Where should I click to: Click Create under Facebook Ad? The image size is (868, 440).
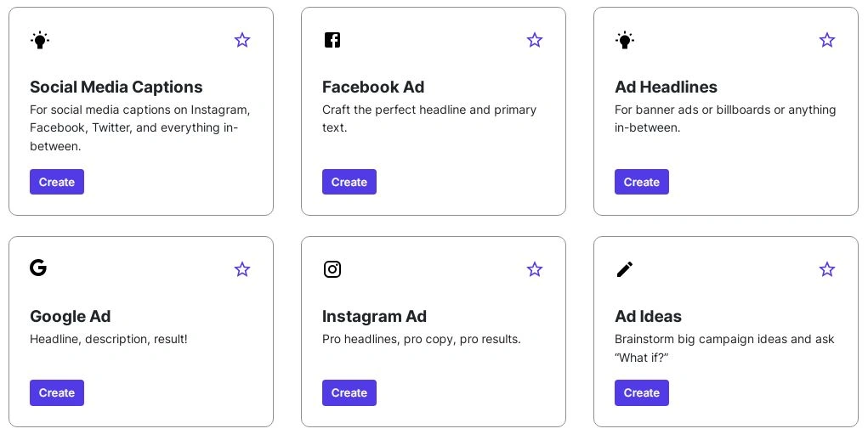[349, 182]
